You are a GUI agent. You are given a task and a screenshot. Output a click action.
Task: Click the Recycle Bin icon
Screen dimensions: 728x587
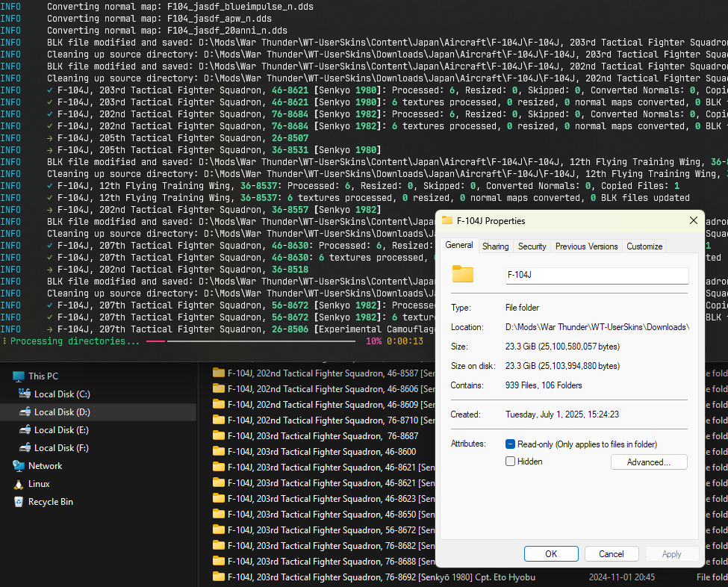tap(19, 502)
